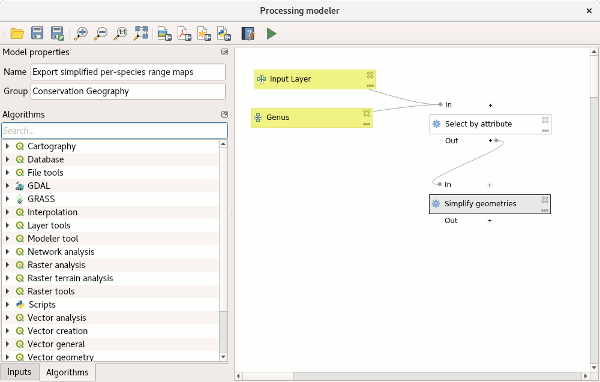This screenshot has width=600, height=382.
Task: Select the Vector general group
Action: click(56, 344)
